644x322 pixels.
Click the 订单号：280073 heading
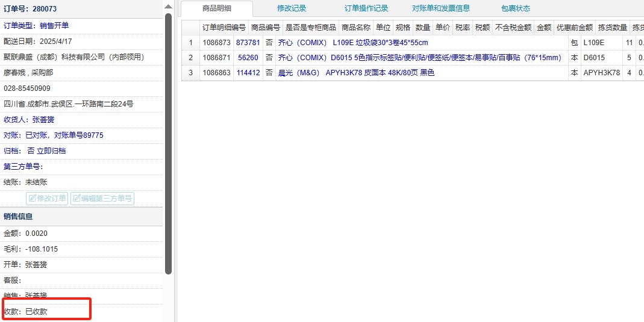click(x=30, y=8)
